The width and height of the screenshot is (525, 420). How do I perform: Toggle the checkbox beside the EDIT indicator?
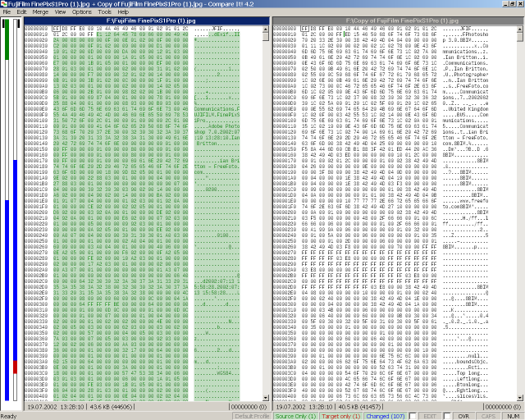413,416
